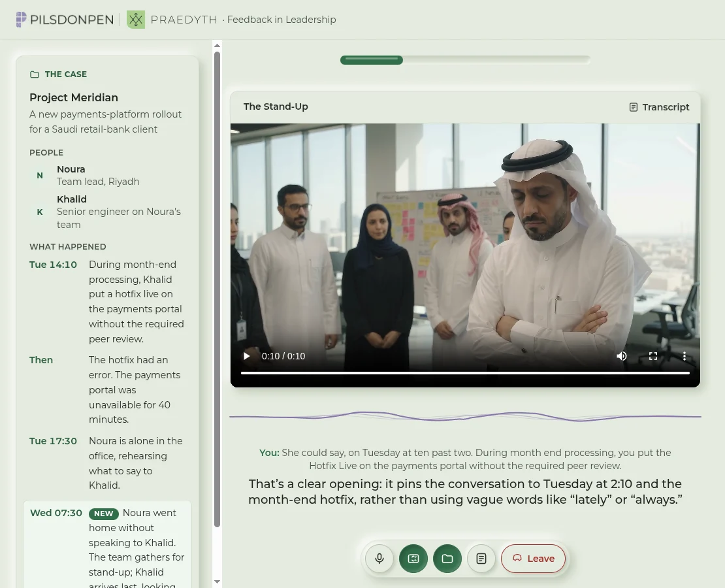Screen dimensions: 725x588
Task: Enter fullscreen video mode
Action: pos(653,356)
